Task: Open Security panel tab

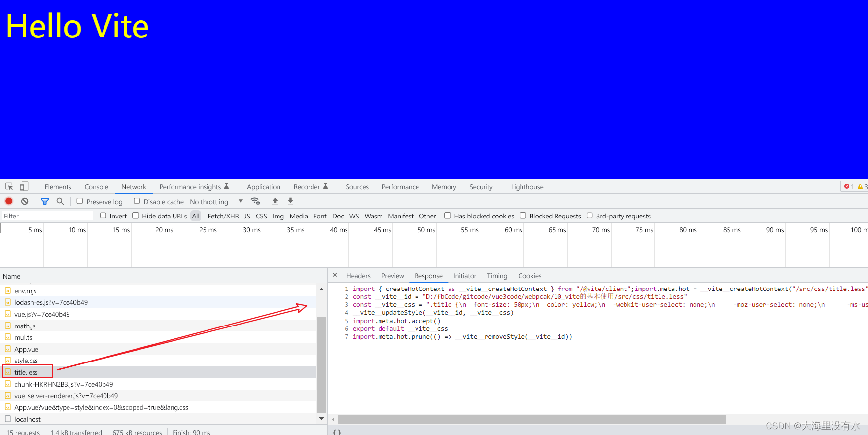Action: click(x=481, y=187)
